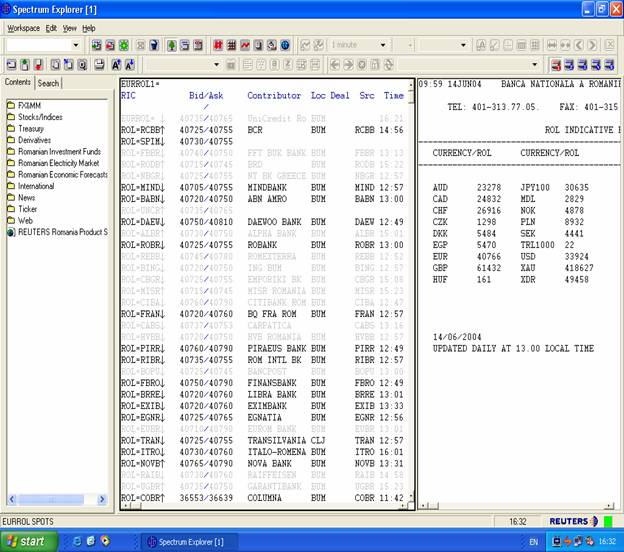Open the Stocks/Indices folder

coord(35,117)
